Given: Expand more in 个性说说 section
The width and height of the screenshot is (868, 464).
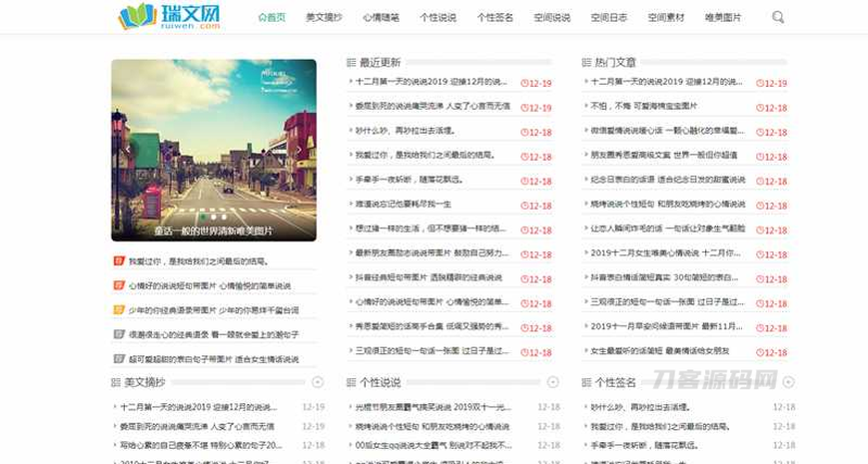Looking at the screenshot, I should coord(552,382).
